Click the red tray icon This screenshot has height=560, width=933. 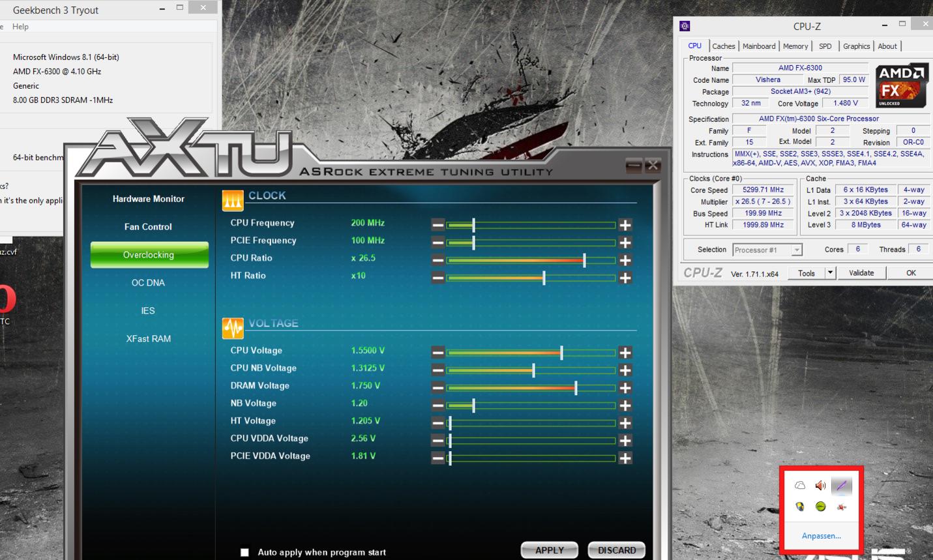tap(842, 507)
